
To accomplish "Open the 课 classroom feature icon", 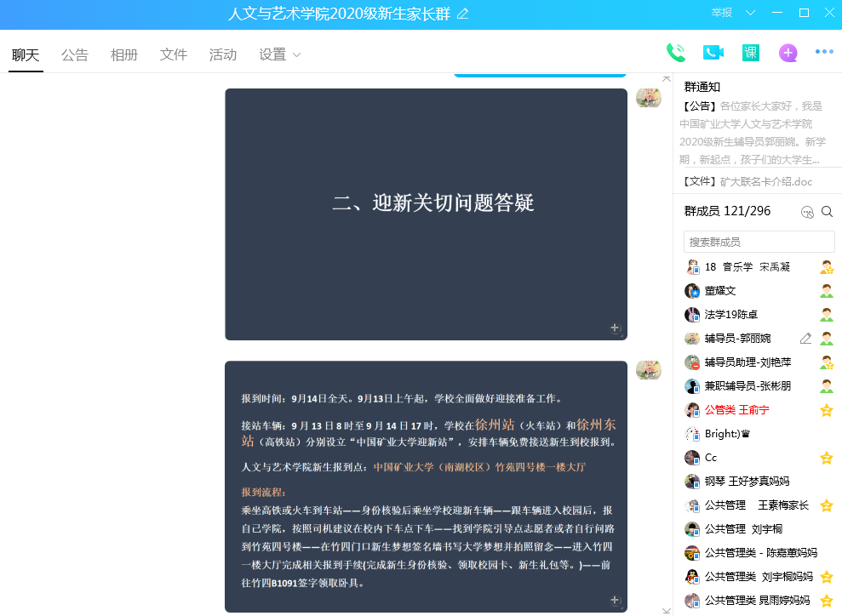I will pos(750,53).
